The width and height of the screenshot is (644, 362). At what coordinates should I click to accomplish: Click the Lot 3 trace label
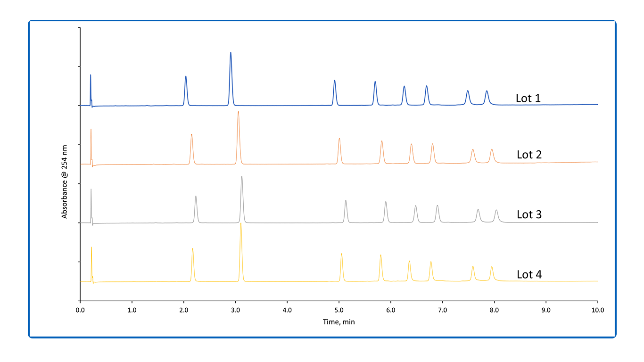[529, 214]
